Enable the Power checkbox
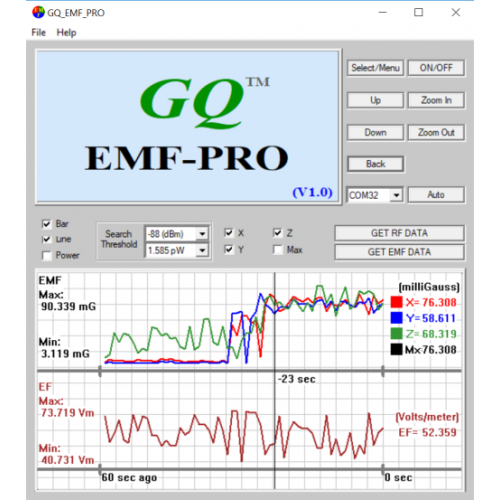This screenshot has width=500, height=500. click(47, 256)
